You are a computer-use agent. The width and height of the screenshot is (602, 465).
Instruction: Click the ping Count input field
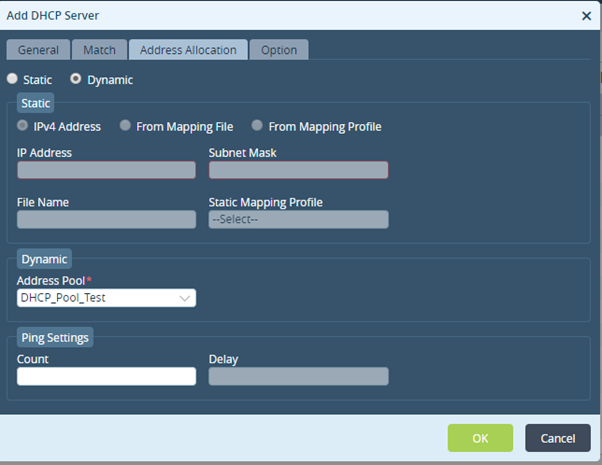click(x=106, y=376)
